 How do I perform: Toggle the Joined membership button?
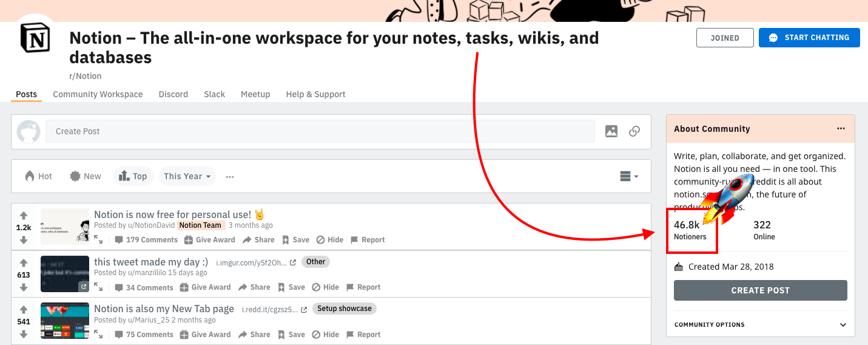pyautogui.click(x=725, y=38)
